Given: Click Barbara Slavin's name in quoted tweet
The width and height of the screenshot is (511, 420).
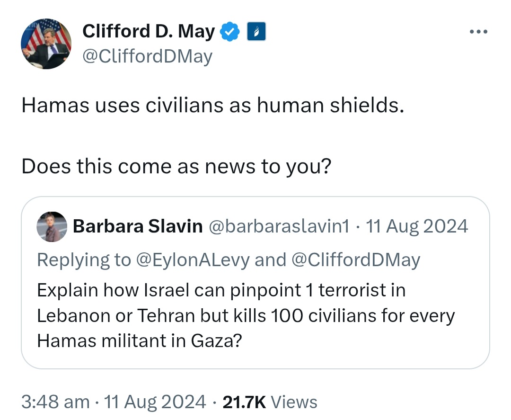Looking at the screenshot, I should (x=138, y=226).
